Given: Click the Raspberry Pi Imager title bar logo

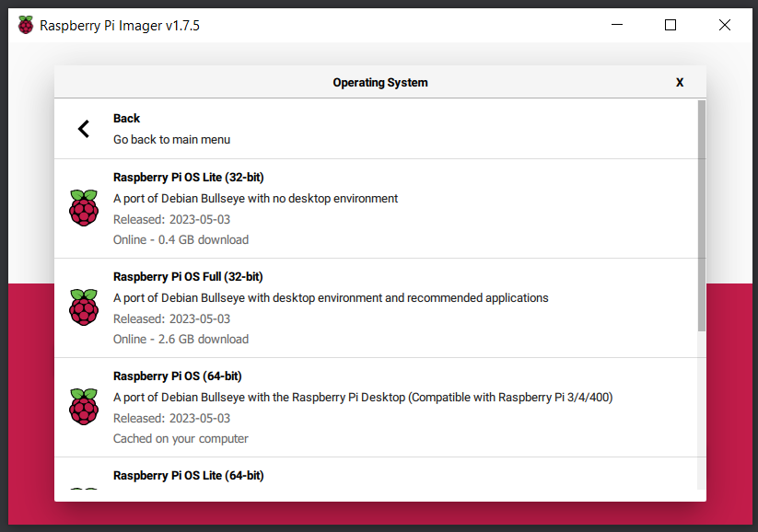Looking at the screenshot, I should 26,25.
